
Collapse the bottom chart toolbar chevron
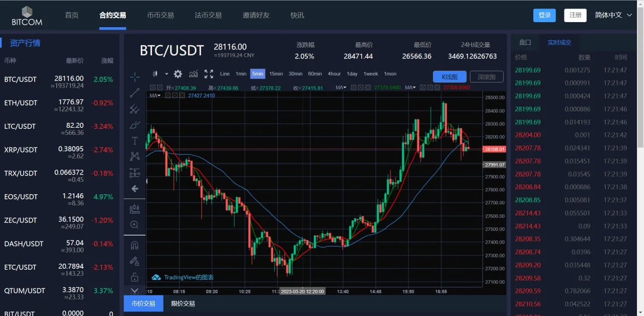[x=134, y=290]
